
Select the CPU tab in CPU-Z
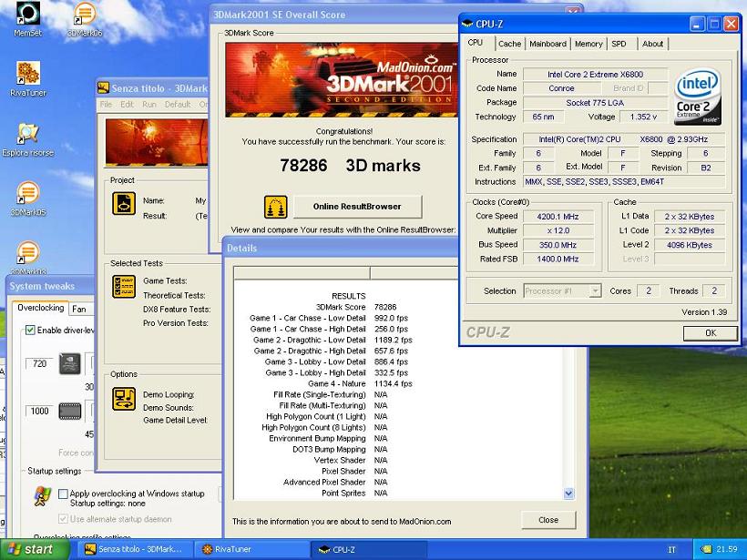[x=476, y=43]
